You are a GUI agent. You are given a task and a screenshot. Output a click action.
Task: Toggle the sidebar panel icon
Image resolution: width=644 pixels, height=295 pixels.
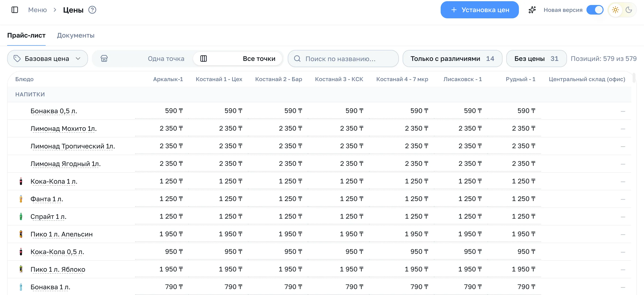(15, 10)
